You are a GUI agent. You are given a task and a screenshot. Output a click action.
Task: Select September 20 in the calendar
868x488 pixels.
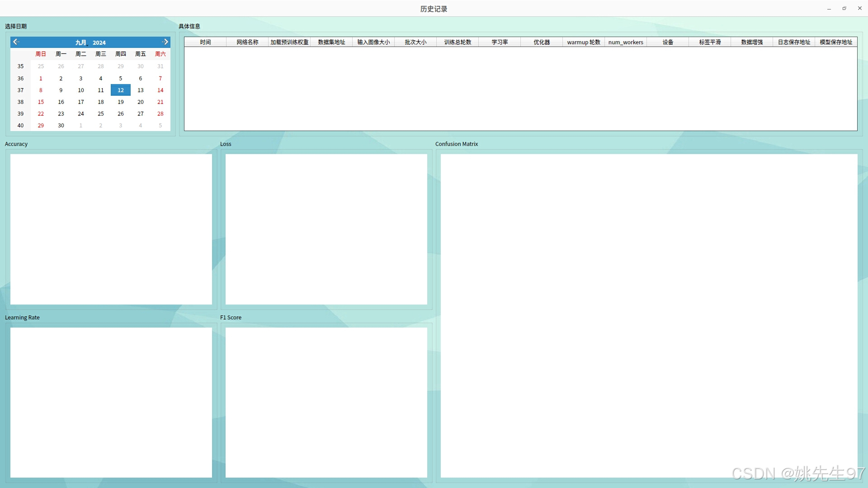point(141,102)
